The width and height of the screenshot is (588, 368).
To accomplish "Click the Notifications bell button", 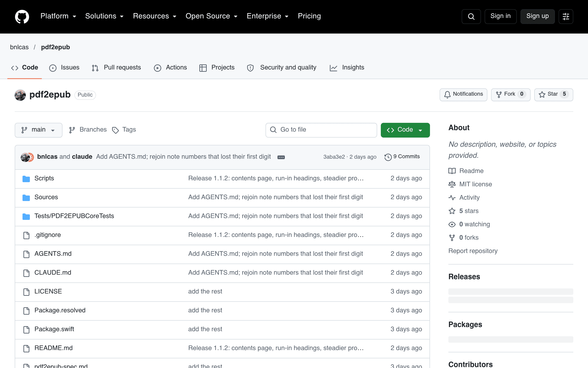I will pos(463,95).
